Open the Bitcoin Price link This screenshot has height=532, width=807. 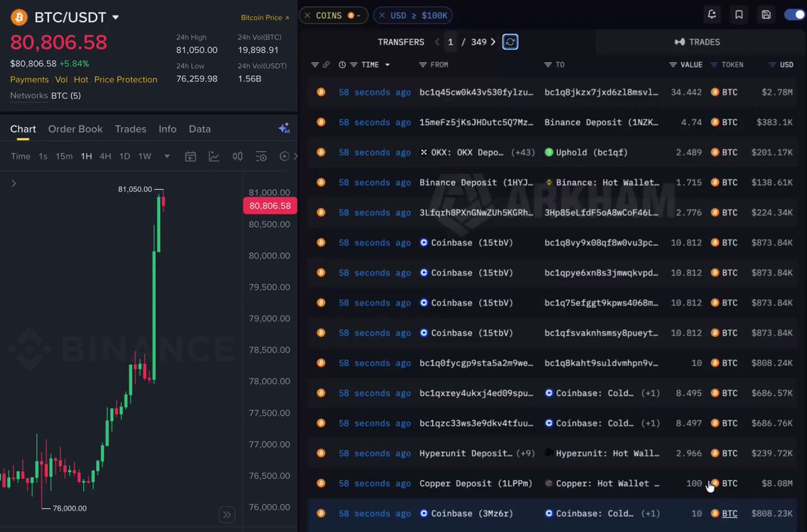(265, 17)
